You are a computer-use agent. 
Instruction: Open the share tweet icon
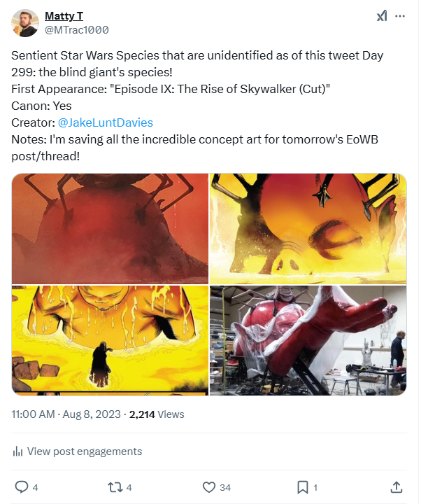tap(396, 486)
